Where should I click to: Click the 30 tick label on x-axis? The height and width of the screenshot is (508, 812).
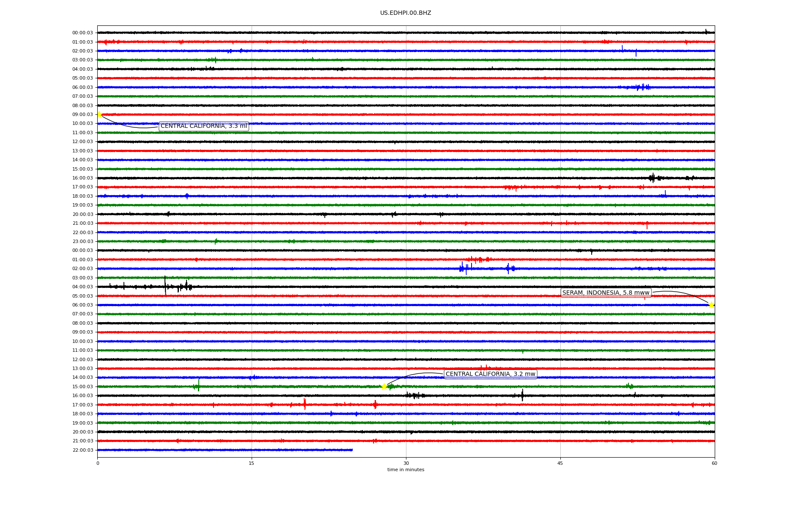(x=406, y=463)
